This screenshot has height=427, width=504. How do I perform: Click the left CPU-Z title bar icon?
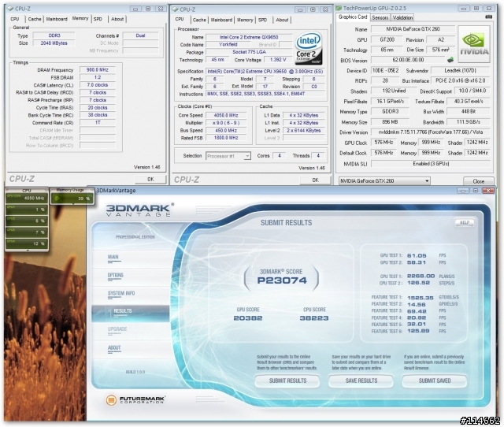pyautogui.click(x=12, y=9)
